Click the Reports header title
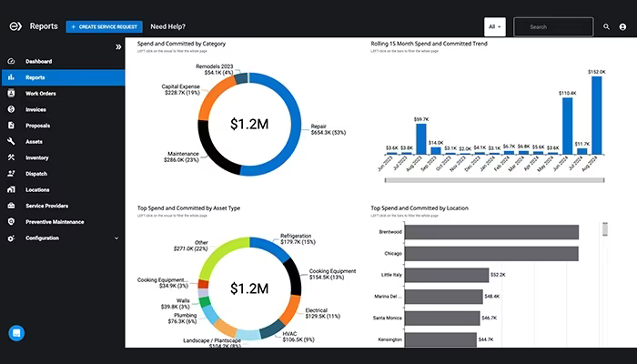The image size is (637, 364). [x=44, y=26]
